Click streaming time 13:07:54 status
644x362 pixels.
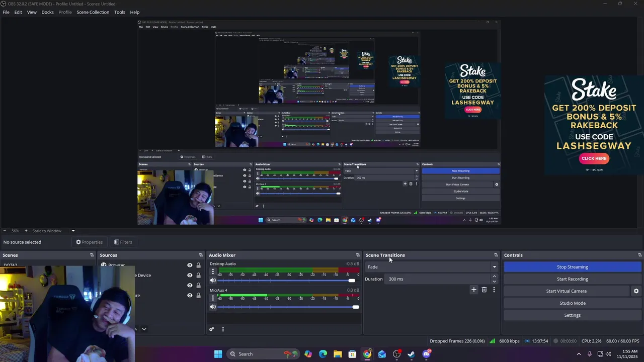pos(540,341)
